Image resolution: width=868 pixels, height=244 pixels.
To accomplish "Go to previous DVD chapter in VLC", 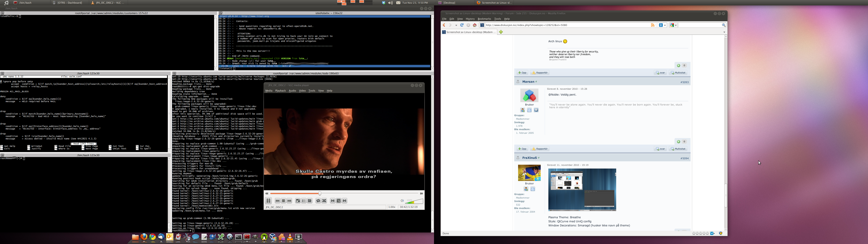I will click(x=333, y=201).
